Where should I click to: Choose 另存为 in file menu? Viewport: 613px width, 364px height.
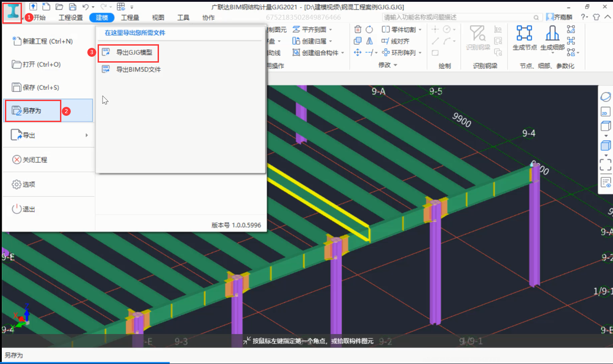click(x=48, y=110)
